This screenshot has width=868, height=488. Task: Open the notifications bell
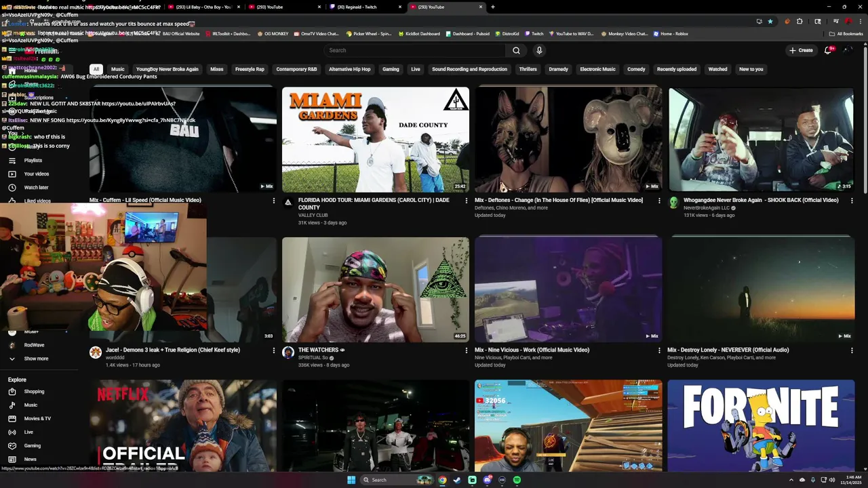tap(828, 50)
